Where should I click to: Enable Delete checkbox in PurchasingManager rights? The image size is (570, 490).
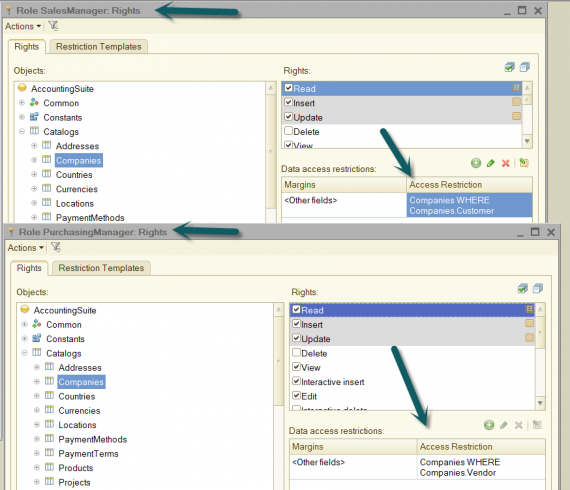click(296, 352)
